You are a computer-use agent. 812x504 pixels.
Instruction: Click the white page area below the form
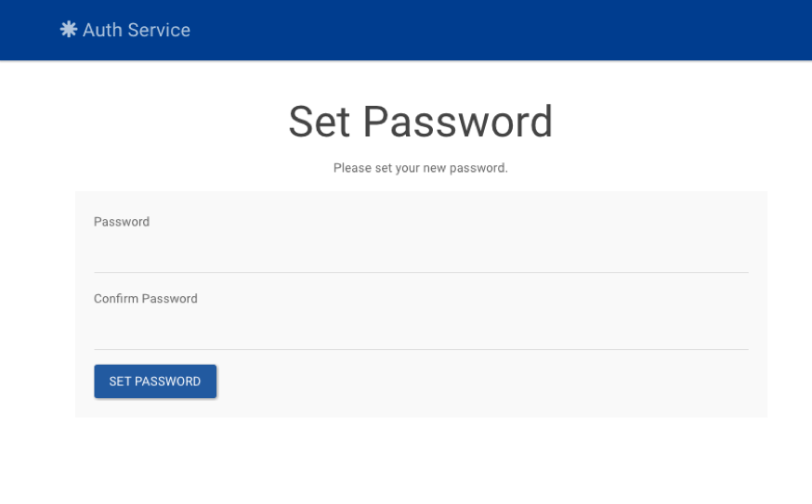[x=420, y=461]
